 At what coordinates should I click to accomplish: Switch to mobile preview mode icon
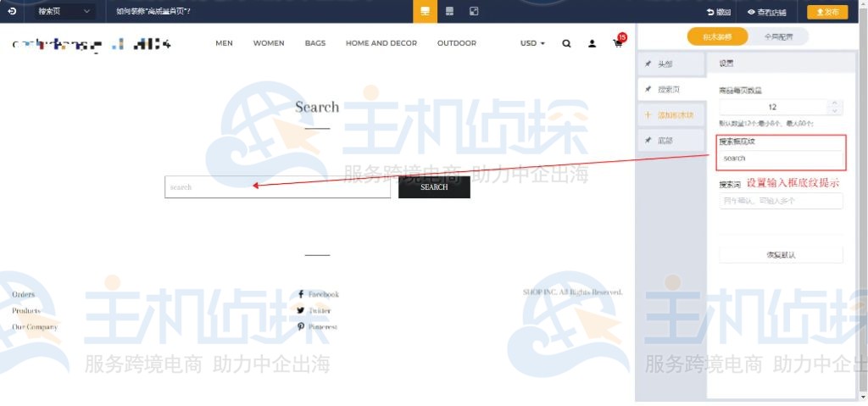449,11
